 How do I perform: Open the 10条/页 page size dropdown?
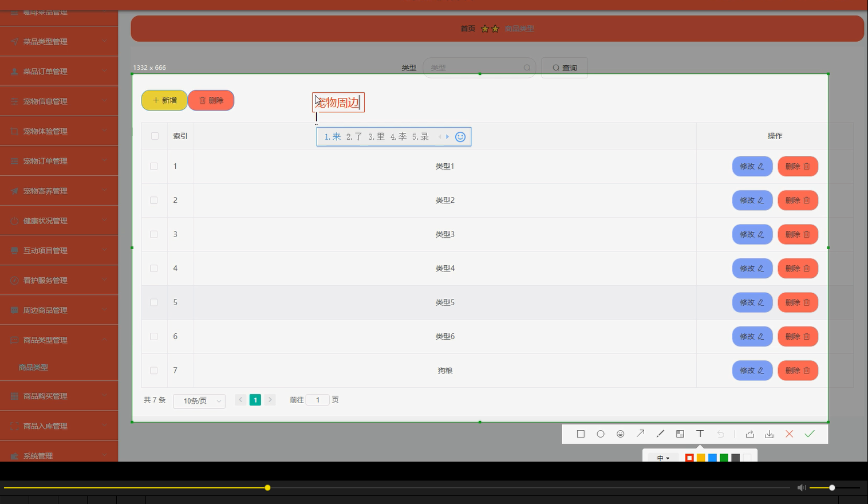[x=199, y=401]
